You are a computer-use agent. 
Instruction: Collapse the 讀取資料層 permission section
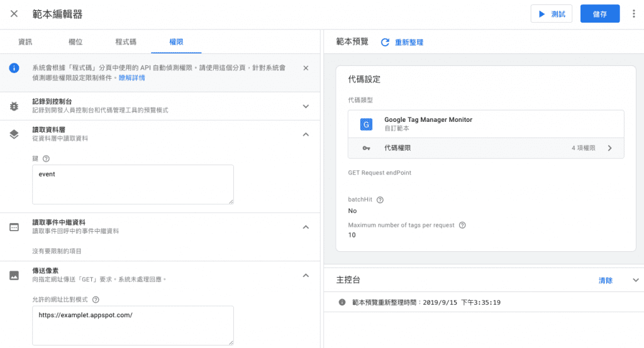pyautogui.click(x=306, y=134)
